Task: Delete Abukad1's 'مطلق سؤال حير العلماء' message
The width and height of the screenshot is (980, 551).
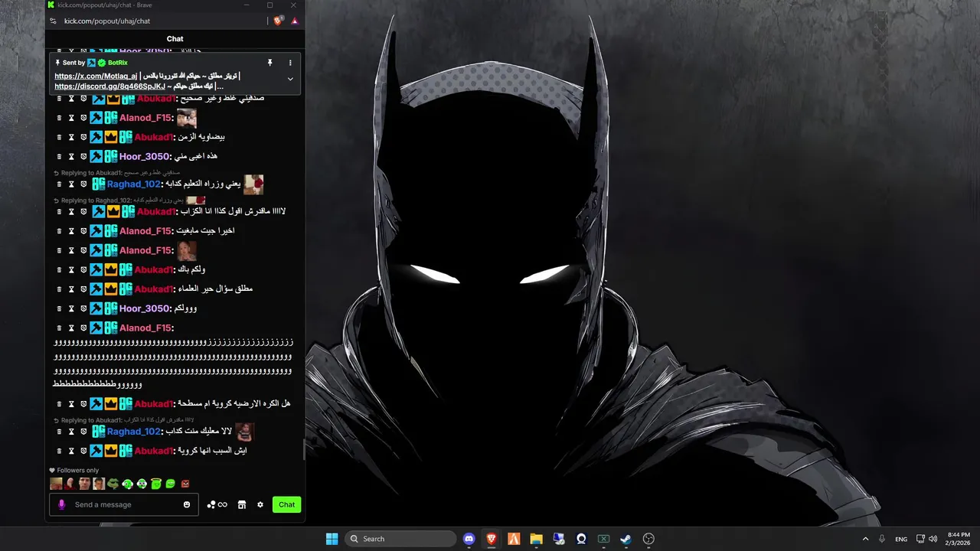Action: tap(59, 289)
